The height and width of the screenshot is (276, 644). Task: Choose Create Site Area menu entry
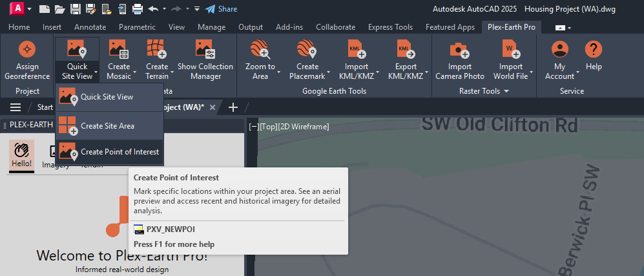tap(109, 125)
